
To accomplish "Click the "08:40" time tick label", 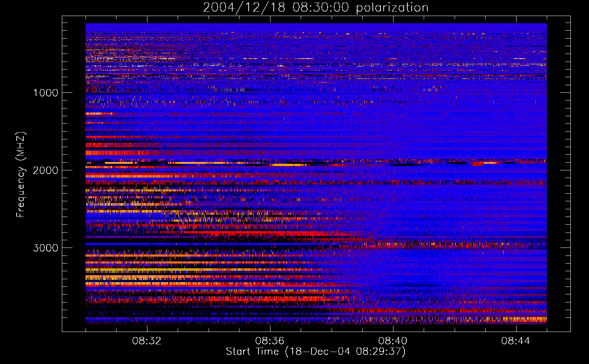I will [393, 341].
